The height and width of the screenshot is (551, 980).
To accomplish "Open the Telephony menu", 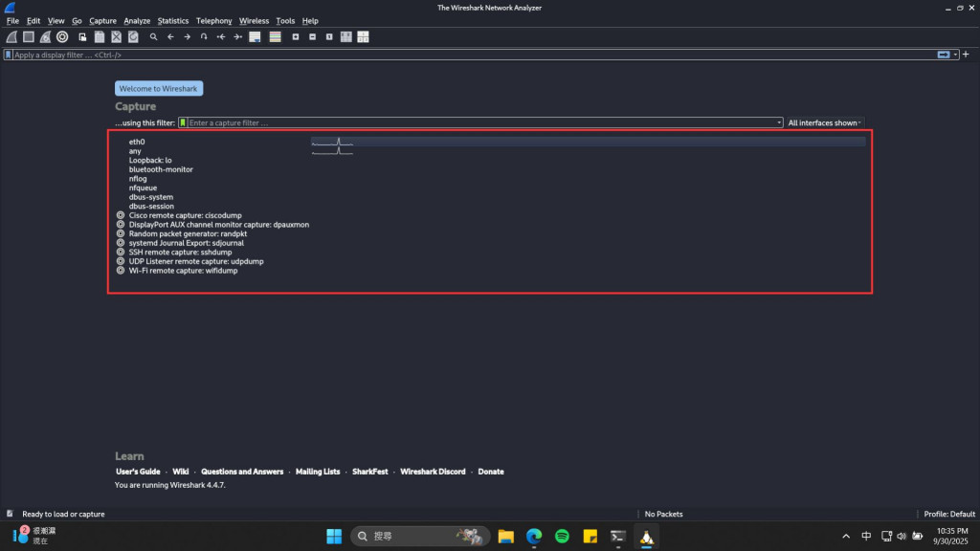I will 213,21.
